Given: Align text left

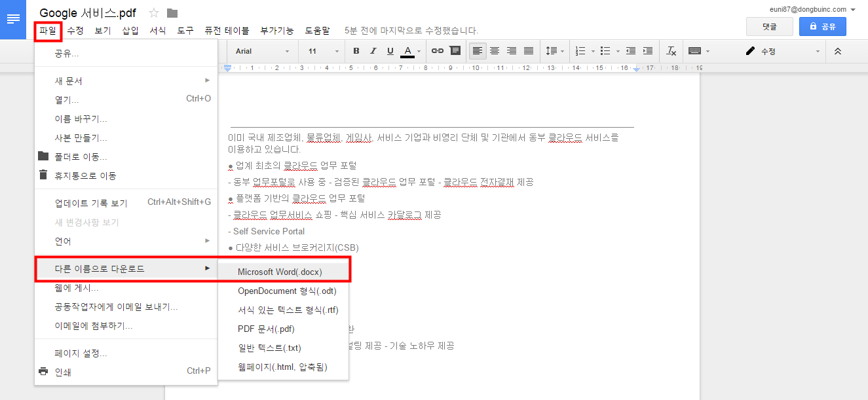Looking at the screenshot, I should click(478, 51).
